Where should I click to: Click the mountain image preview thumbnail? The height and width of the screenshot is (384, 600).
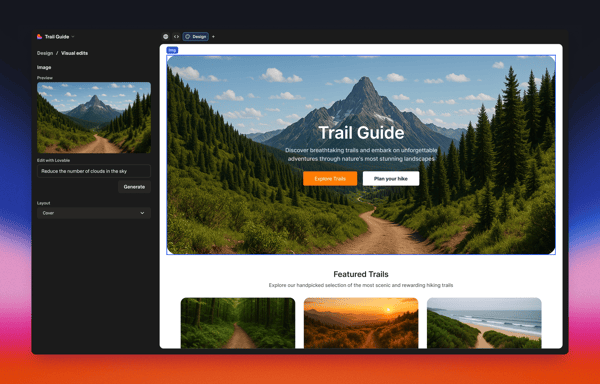(94, 117)
